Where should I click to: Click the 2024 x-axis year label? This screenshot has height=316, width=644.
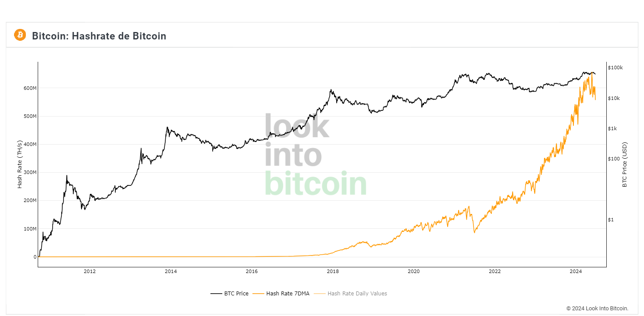coord(576,272)
